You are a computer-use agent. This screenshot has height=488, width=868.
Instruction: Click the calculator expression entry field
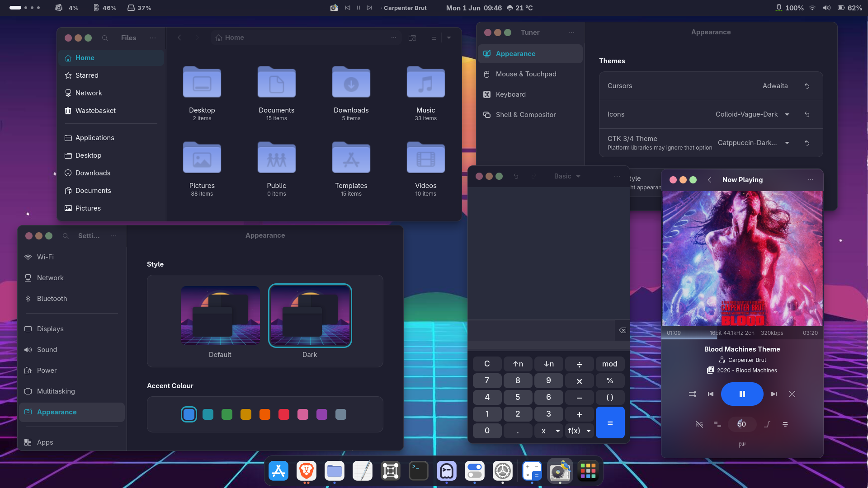[x=541, y=330]
